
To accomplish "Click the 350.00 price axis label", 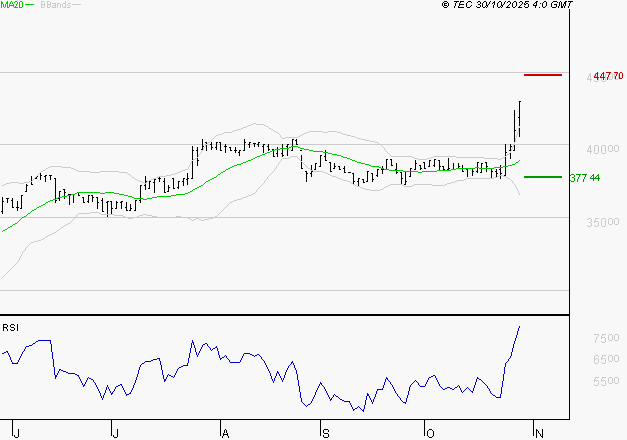I will click(x=603, y=222).
